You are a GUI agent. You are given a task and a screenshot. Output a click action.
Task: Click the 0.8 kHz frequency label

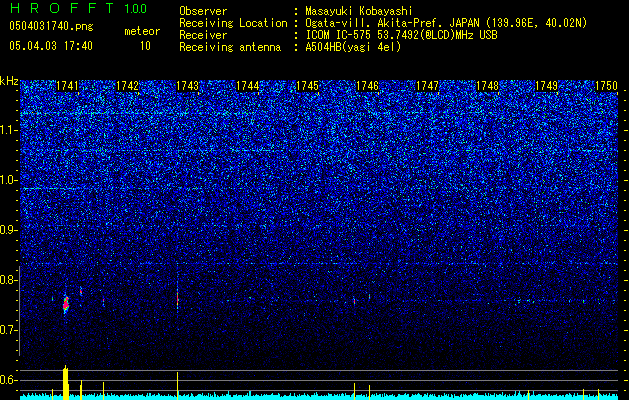[9, 280]
